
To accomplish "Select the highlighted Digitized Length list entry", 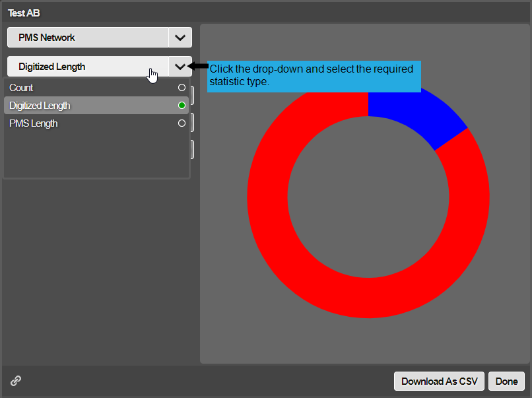I will click(x=40, y=106).
